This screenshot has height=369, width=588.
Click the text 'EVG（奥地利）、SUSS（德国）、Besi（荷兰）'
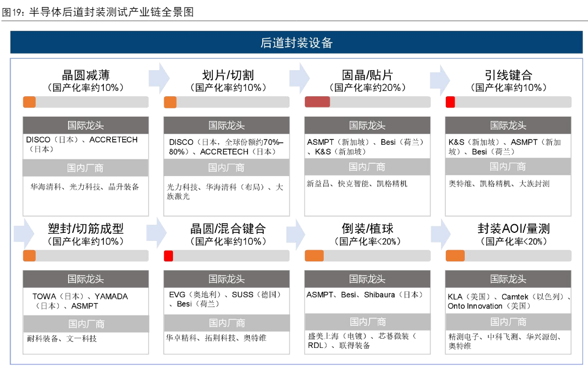(x=225, y=299)
